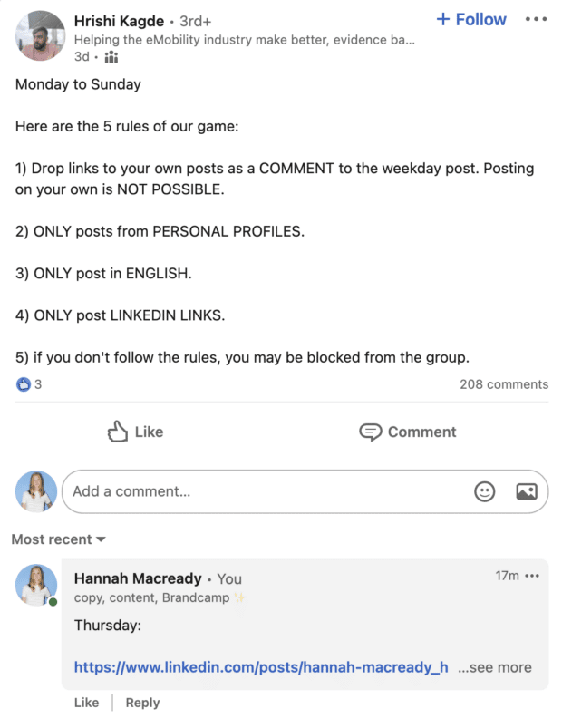Open the 208 comments link
The height and width of the screenshot is (728, 562).
point(503,384)
